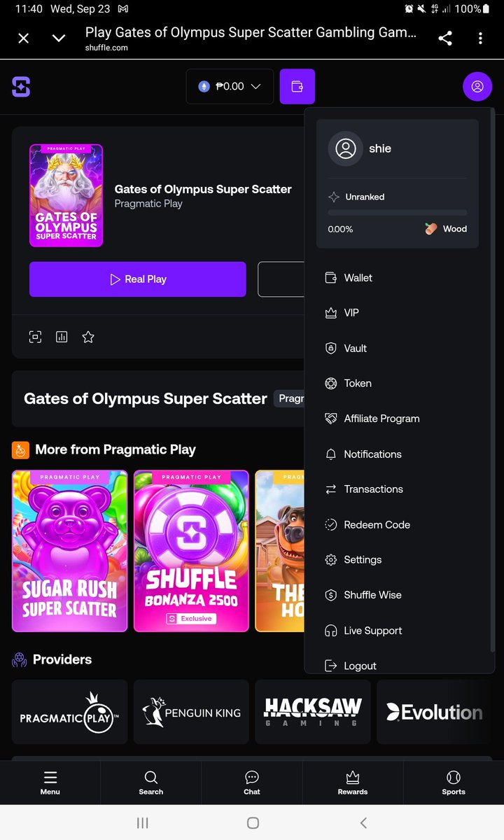Click the Providers section heading

[x=62, y=659]
